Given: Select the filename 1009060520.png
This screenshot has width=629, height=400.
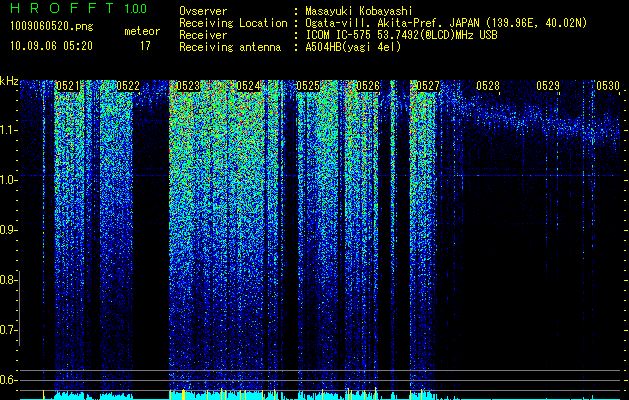Looking at the screenshot, I should [52, 27].
